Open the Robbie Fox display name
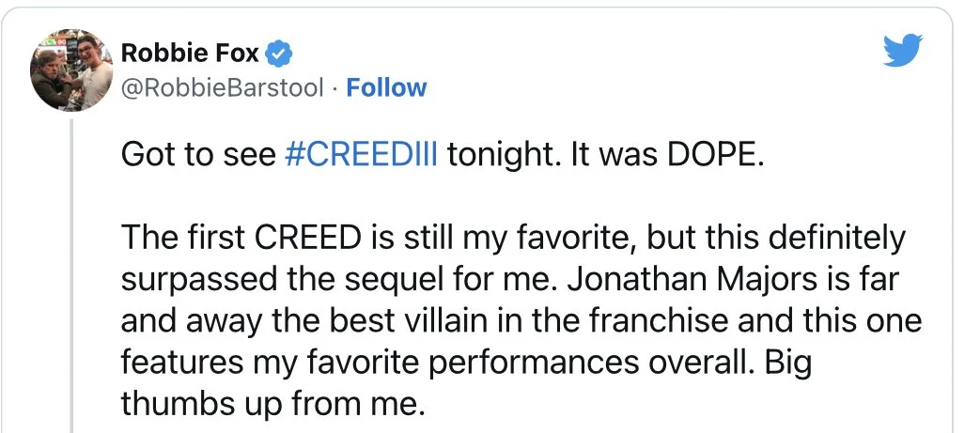The image size is (980, 433). click(x=190, y=54)
